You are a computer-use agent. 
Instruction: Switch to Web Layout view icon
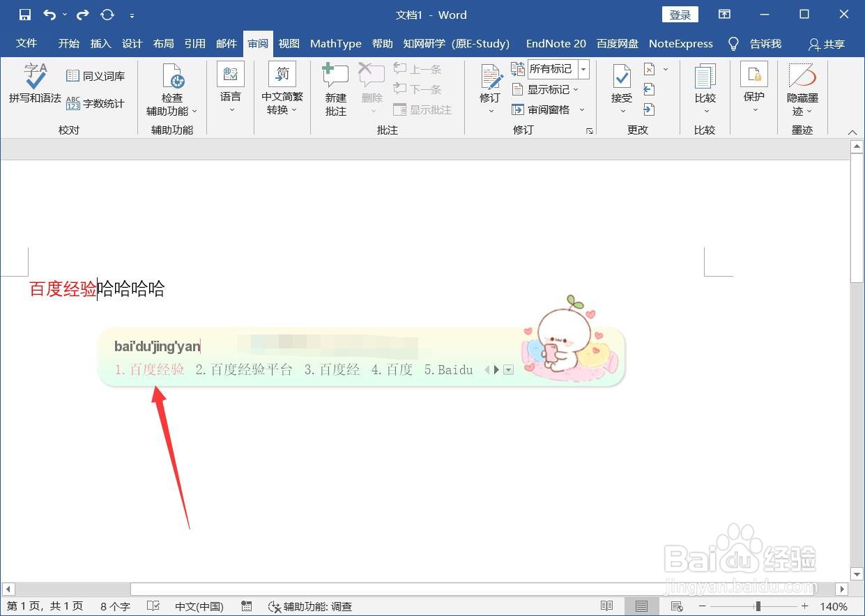(675, 606)
